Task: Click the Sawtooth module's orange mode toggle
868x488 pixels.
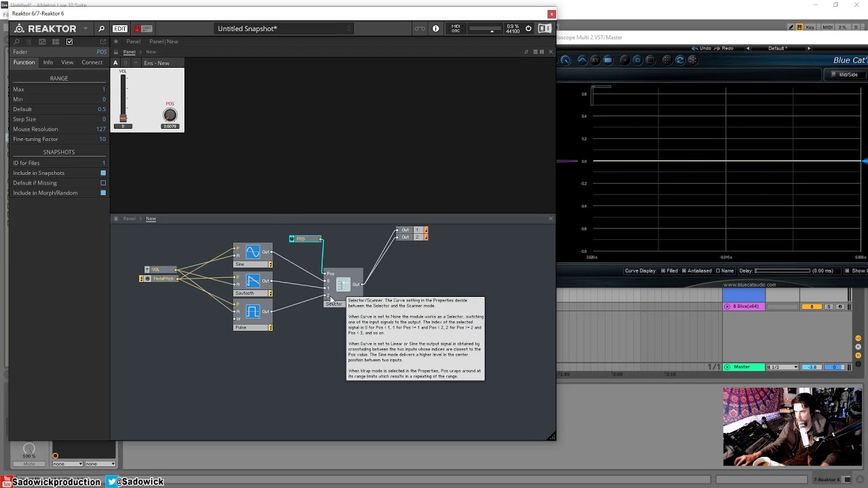Action: coord(270,293)
